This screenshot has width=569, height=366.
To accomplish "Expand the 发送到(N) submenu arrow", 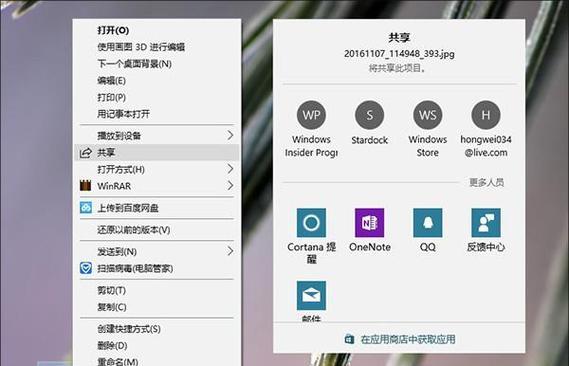I will point(230,251).
